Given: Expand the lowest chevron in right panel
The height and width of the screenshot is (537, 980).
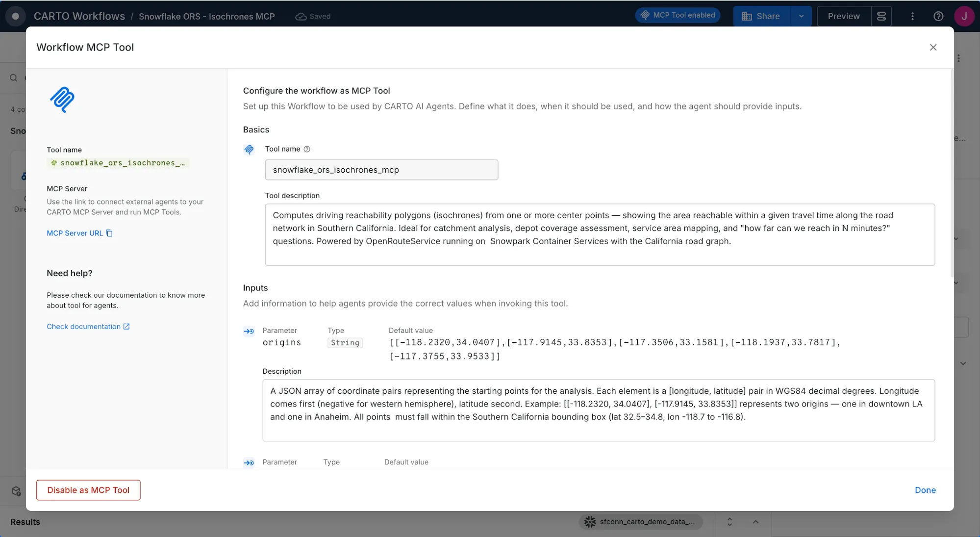Looking at the screenshot, I should (x=963, y=363).
